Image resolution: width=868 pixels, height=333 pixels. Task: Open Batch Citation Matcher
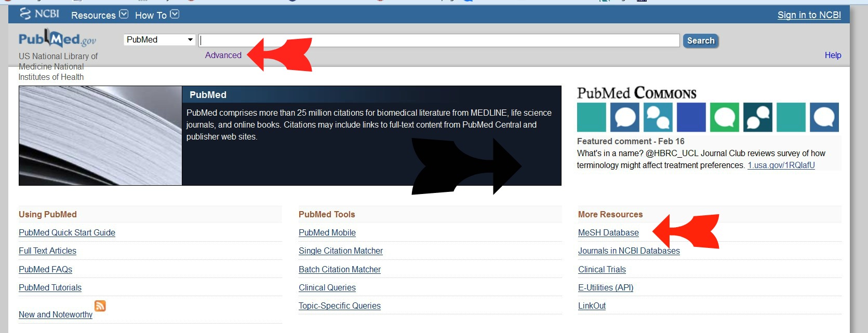click(340, 269)
